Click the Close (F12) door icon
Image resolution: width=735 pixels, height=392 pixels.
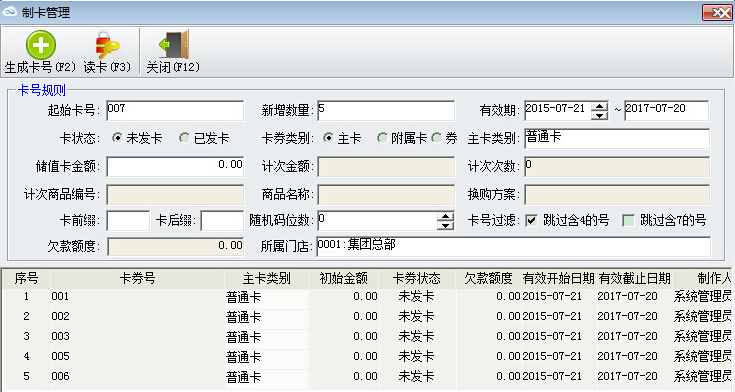[x=174, y=45]
